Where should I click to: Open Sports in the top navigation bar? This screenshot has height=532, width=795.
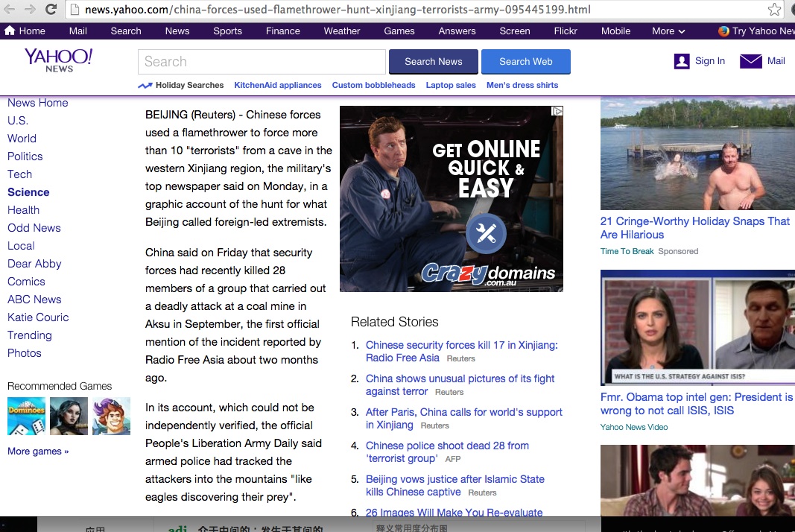click(x=228, y=31)
